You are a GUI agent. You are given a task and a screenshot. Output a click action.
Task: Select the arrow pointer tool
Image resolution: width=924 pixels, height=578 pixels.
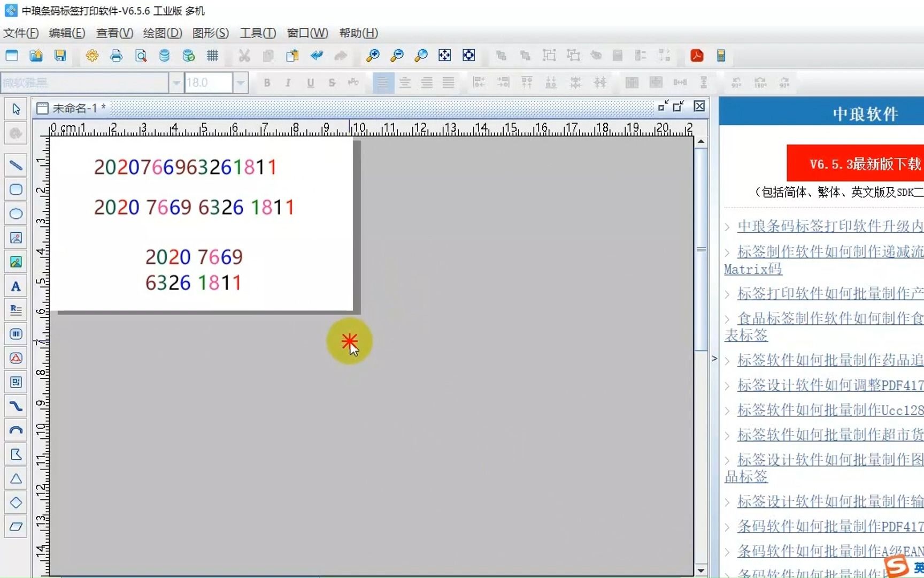tap(16, 109)
